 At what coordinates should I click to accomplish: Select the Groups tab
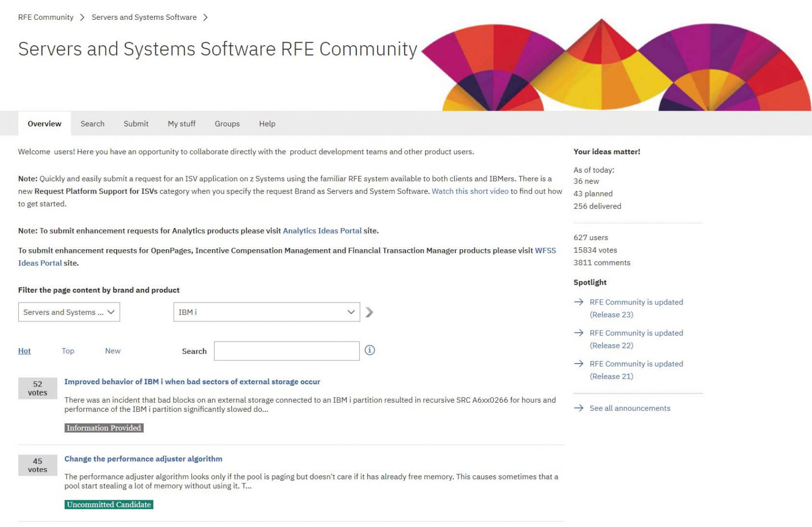click(227, 124)
